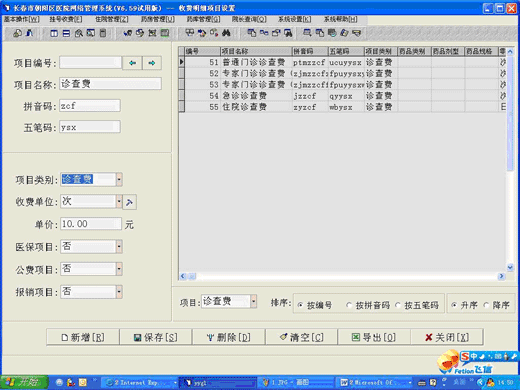Click the table's horizontal scrollbar right arrow
520x390 pixels.
tap(501, 276)
